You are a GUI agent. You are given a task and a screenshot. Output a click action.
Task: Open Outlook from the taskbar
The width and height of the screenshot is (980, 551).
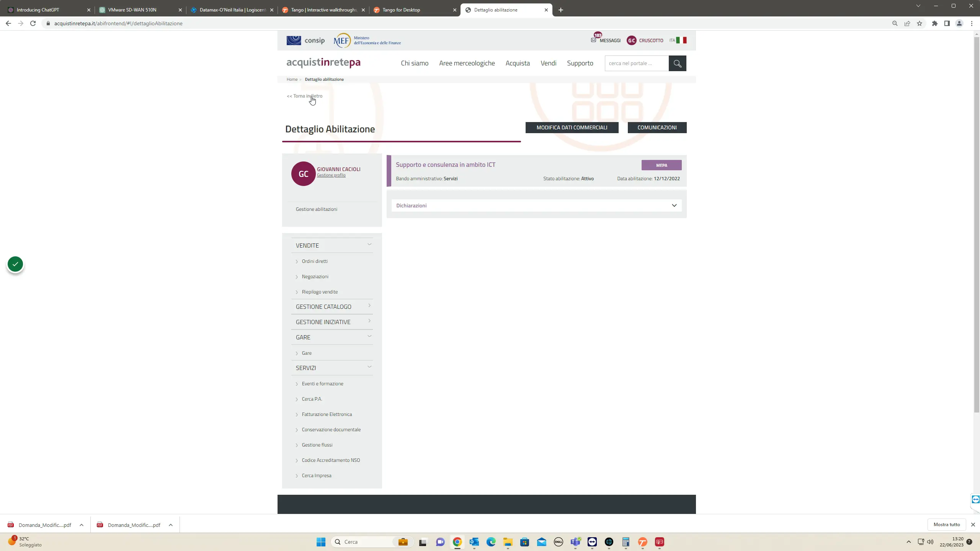474,542
